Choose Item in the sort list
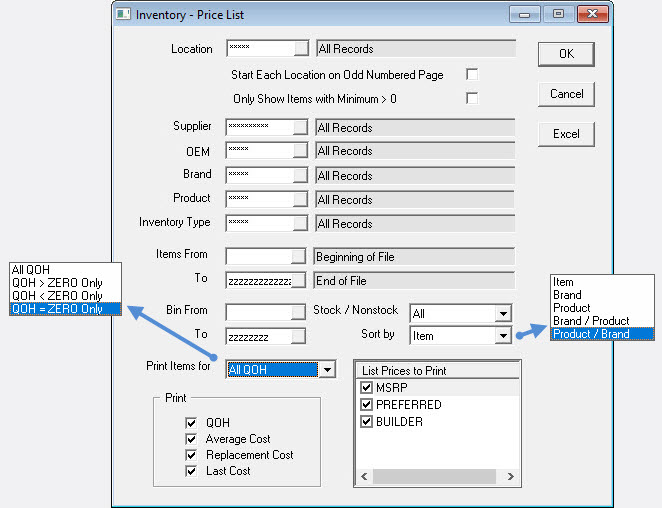Viewport: 662px width, 508px height. point(602,282)
